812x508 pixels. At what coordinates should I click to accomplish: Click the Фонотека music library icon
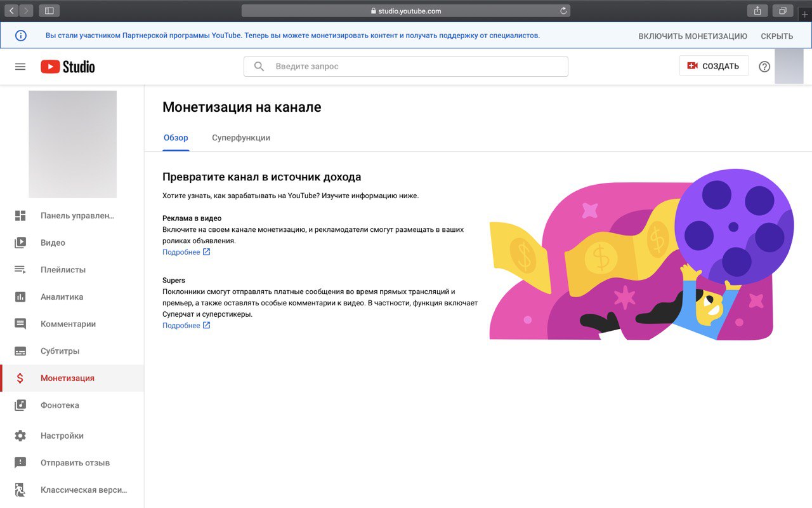[x=20, y=405]
